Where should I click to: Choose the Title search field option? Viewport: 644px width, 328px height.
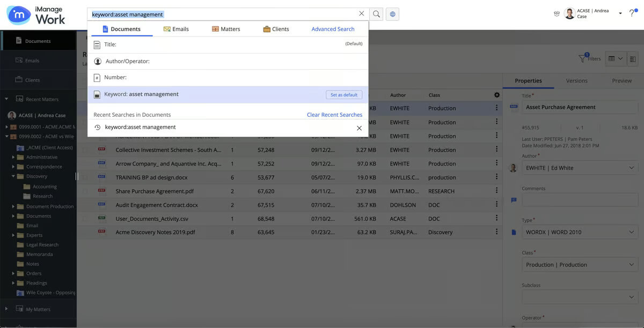[228, 44]
